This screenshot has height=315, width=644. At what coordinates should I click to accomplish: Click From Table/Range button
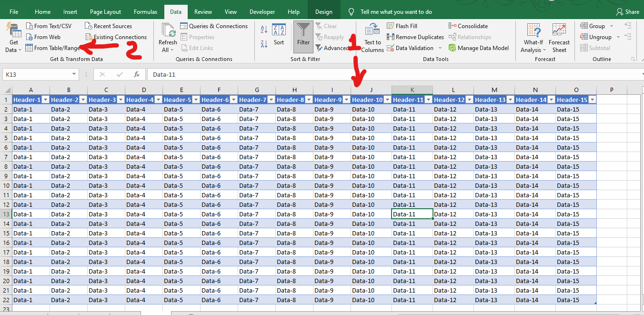[52, 48]
